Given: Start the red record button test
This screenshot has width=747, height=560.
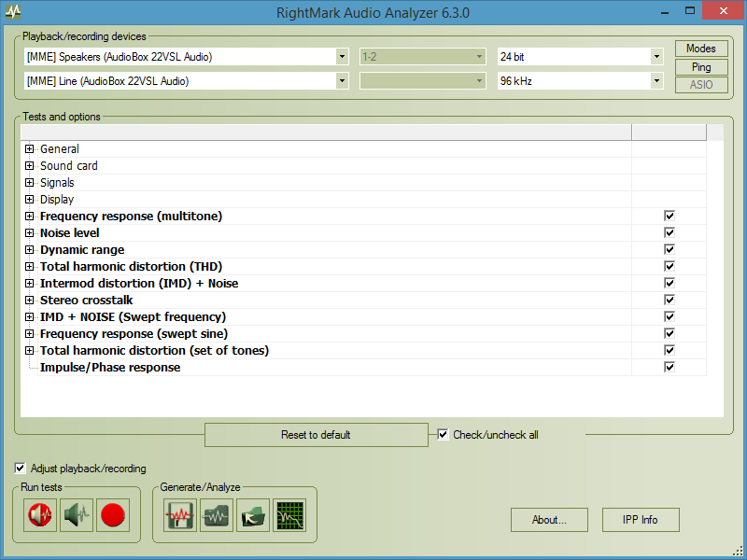Looking at the screenshot, I should (x=113, y=515).
